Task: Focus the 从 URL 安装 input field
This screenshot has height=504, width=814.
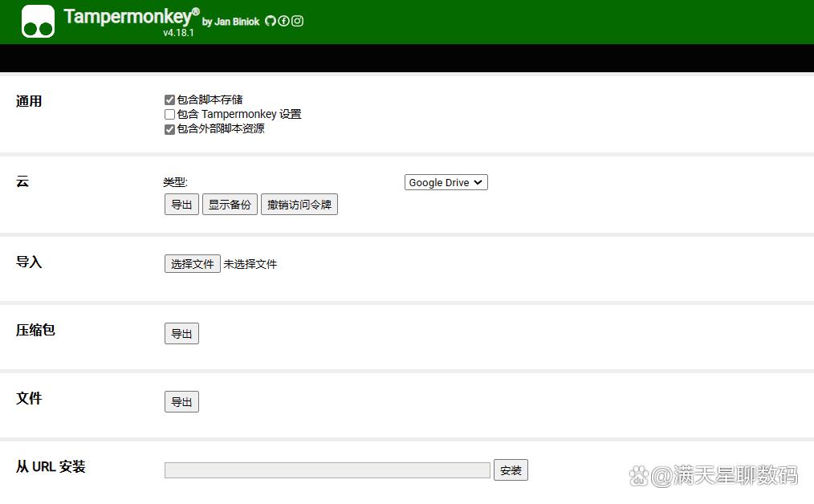Action: (x=328, y=470)
